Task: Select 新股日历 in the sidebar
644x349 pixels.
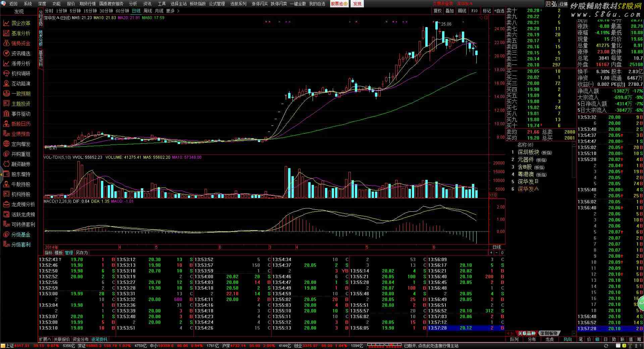Action: 21,124
